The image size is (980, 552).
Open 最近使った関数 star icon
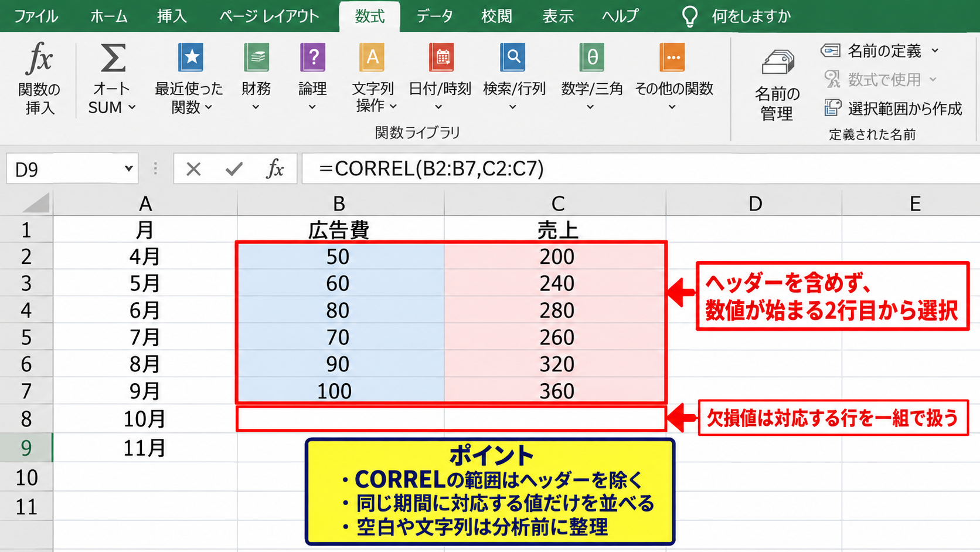tap(190, 57)
